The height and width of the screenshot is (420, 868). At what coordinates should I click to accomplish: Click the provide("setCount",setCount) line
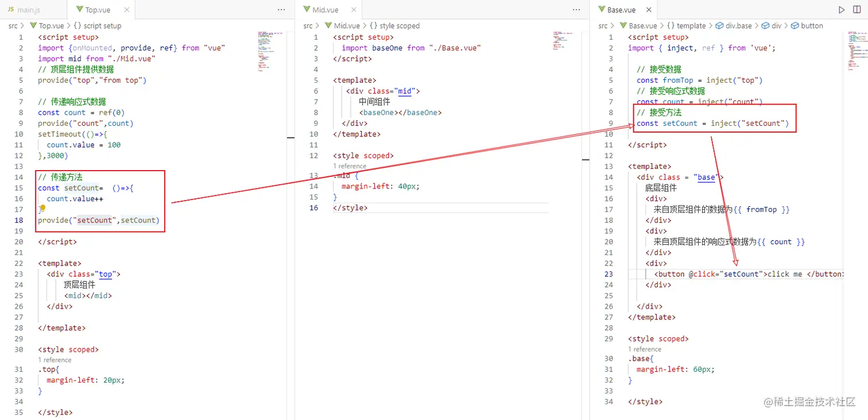coord(99,220)
